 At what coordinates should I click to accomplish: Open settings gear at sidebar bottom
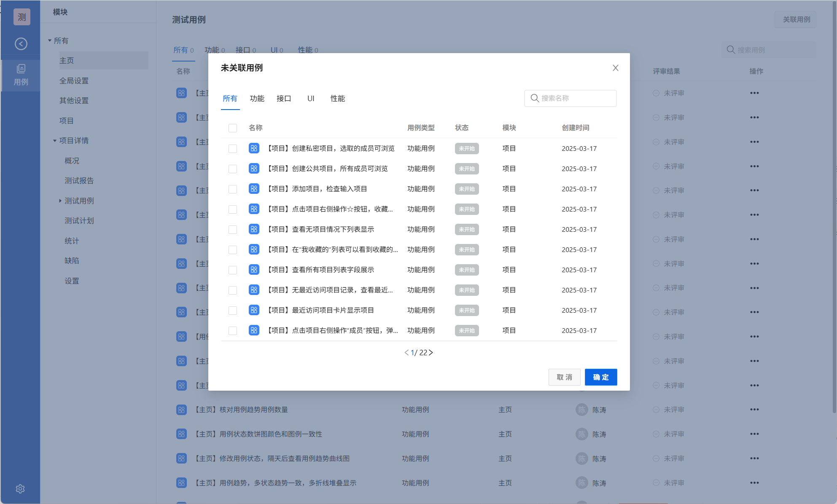pos(20,488)
